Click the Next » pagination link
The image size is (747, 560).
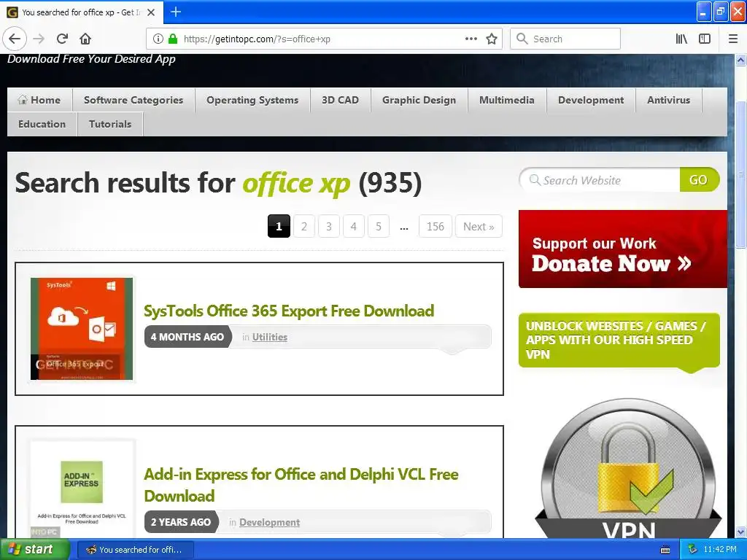[x=479, y=226]
